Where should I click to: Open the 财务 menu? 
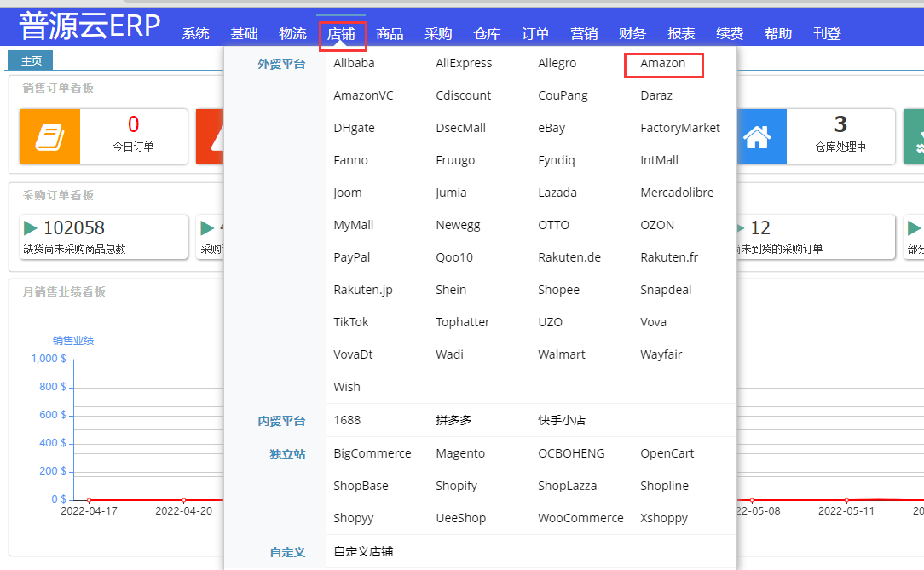[x=632, y=33]
